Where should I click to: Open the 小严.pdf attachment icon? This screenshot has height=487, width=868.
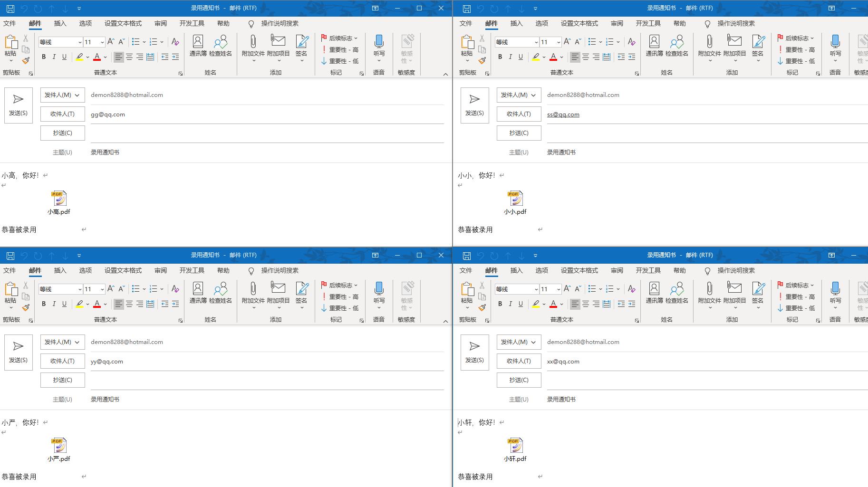coord(59,446)
